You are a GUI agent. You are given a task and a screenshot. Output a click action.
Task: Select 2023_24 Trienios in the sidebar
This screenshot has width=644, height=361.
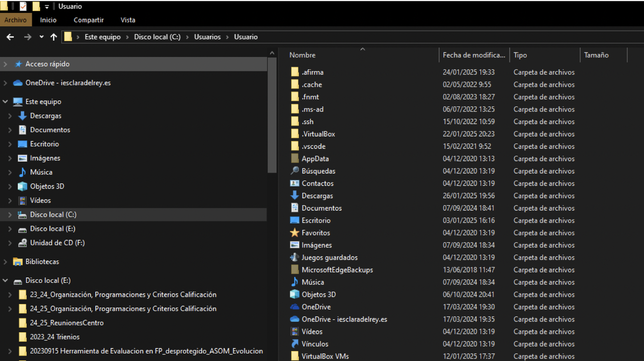55,337
